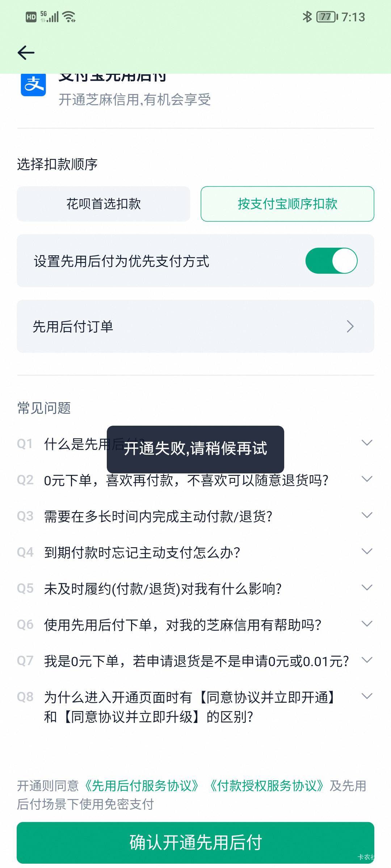Image resolution: width=391 pixels, height=868 pixels.
Task: Toggle 设置先用后付为优先支付方式 switch
Action: click(331, 261)
